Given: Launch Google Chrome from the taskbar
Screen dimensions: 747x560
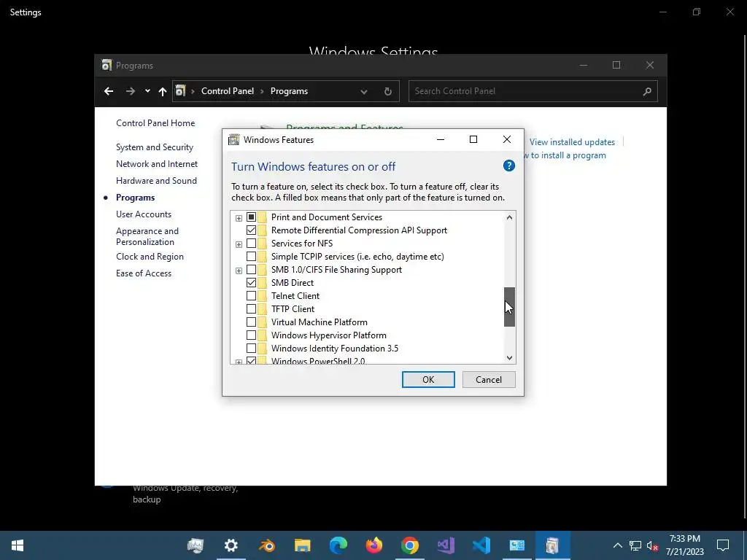Looking at the screenshot, I should click(410, 545).
